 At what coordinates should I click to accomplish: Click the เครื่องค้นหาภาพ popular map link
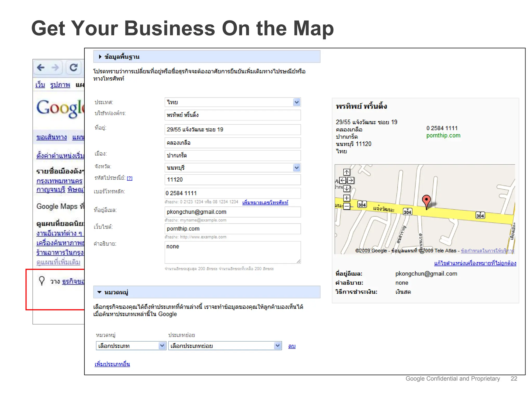pyautogui.click(x=60, y=243)
